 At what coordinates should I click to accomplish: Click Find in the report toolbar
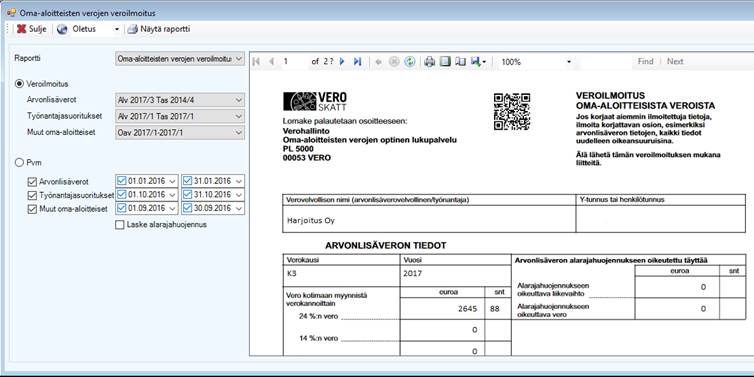pos(645,62)
